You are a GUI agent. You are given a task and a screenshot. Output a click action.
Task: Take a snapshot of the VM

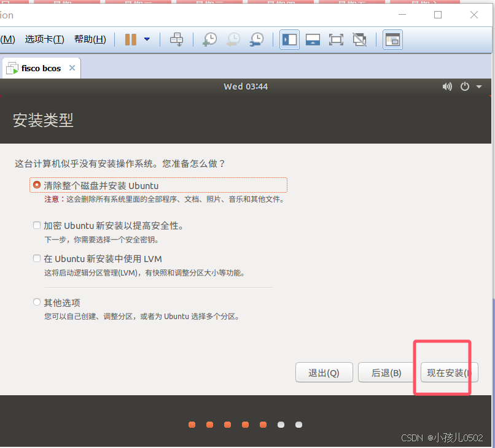point(209,39)
